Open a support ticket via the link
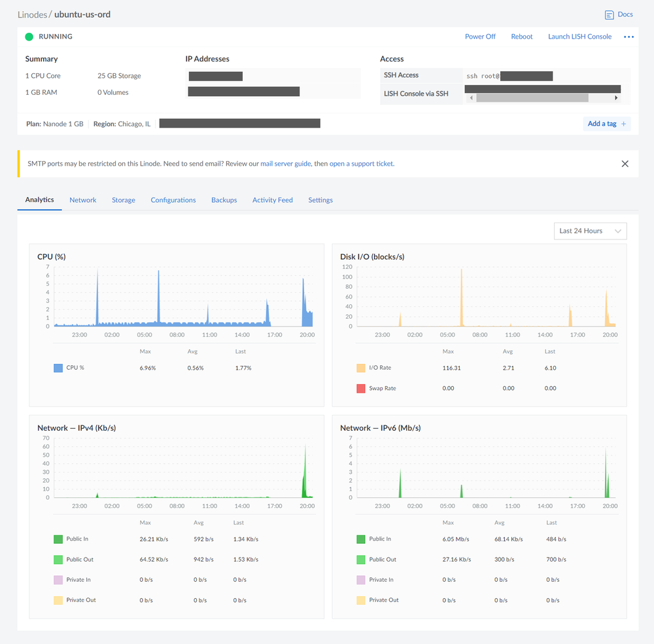654x644 pixels. [x=361, y=164]
